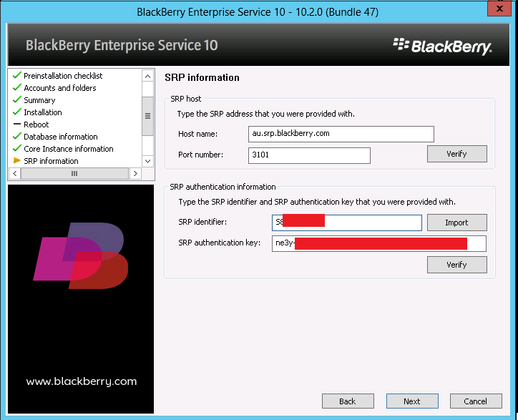518x420 pixels.
Task: Click step list scroll up arrow
Action: tap(147, 77)
